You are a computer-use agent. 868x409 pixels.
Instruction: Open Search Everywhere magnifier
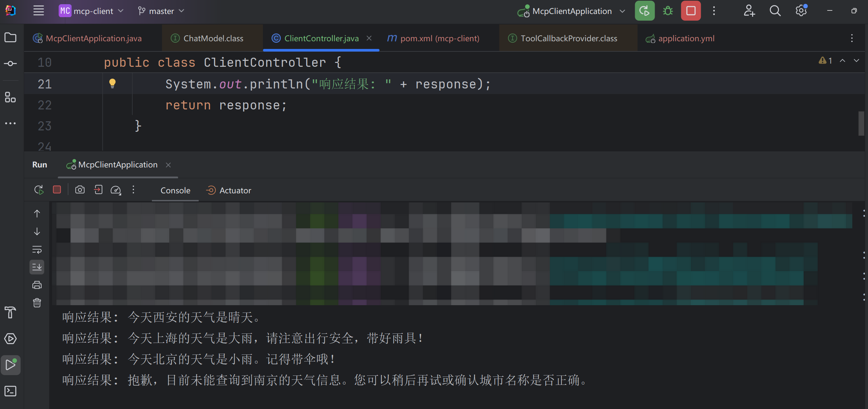[x=775, y=11]
